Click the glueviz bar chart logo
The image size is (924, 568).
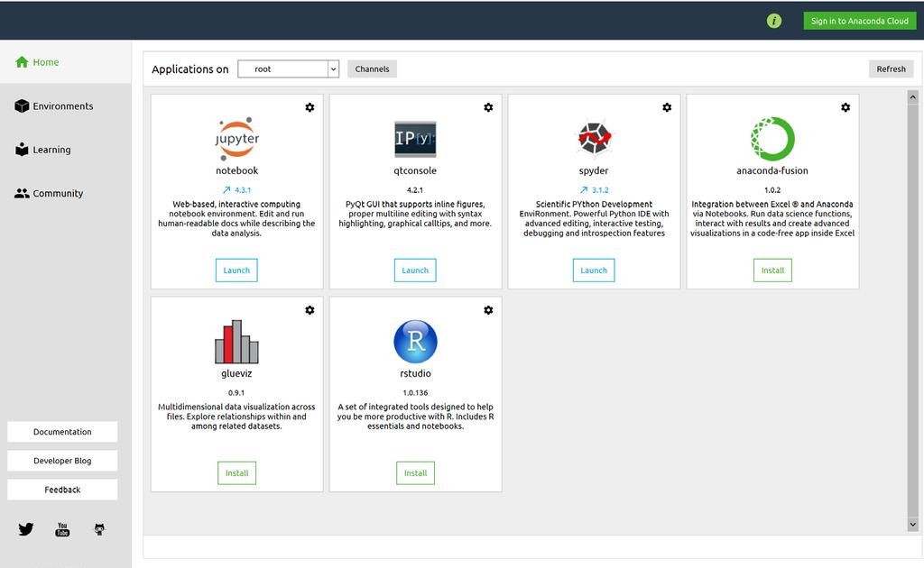(x=237, y=342)
